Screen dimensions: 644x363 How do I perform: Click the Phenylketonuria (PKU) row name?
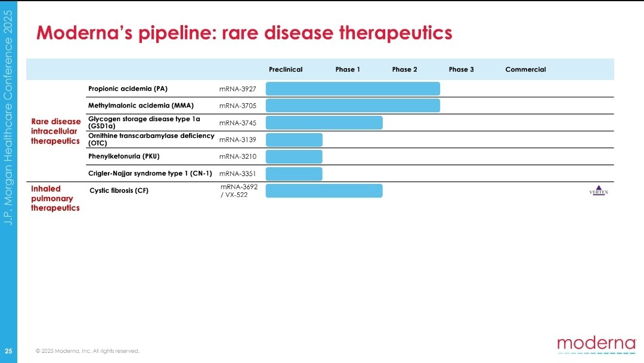click(x=123, y=156)
